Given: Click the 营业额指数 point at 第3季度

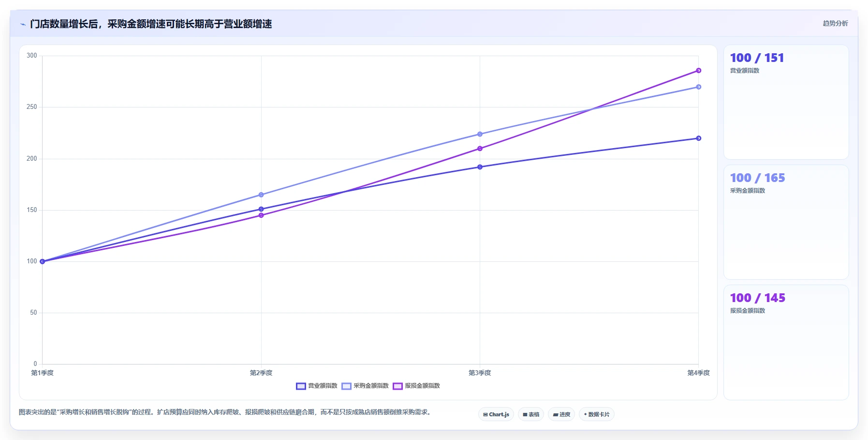Looking at the screenshot, I should coord(480,167).
